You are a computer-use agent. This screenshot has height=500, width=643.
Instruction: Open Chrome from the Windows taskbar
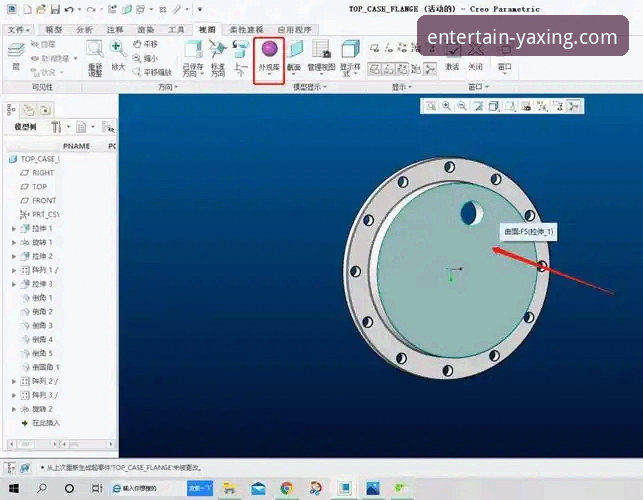[286, 488]
